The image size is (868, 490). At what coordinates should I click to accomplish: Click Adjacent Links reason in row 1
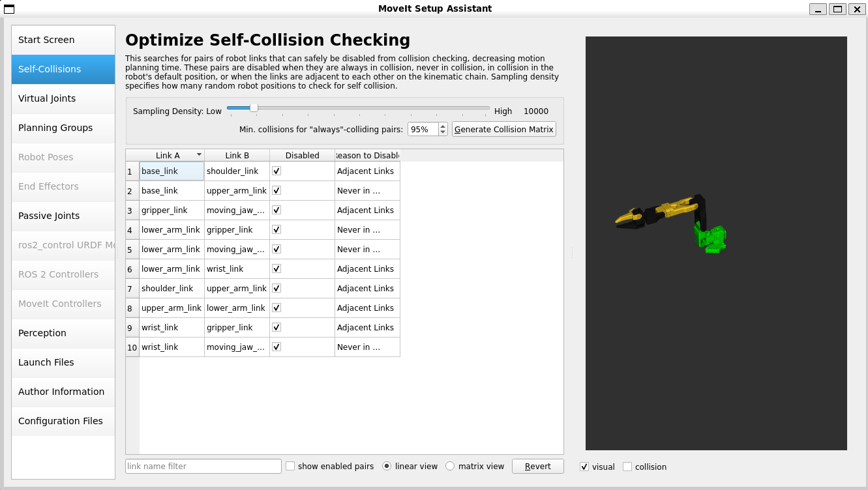pos(368,171)
